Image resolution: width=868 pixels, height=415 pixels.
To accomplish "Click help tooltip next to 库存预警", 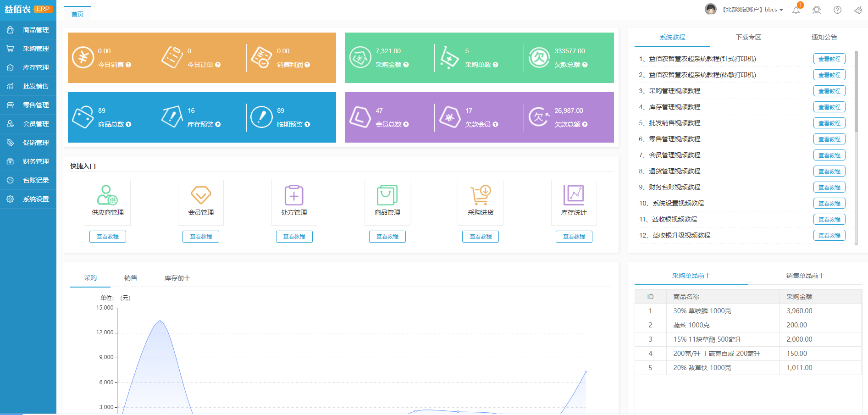I will coord(218,125).
